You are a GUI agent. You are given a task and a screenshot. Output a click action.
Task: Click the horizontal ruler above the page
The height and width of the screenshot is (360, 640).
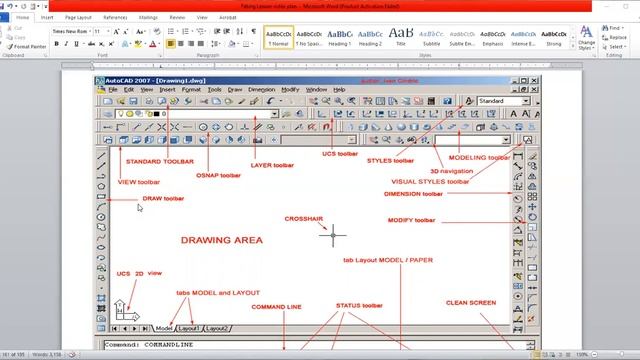[322, 65]
